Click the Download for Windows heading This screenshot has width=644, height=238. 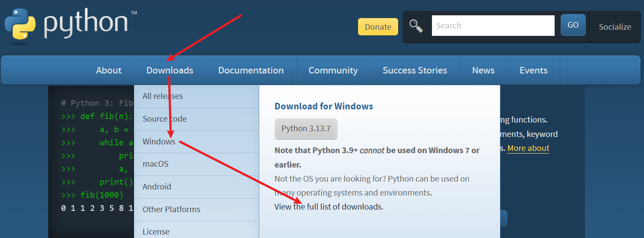click(324, 106)
